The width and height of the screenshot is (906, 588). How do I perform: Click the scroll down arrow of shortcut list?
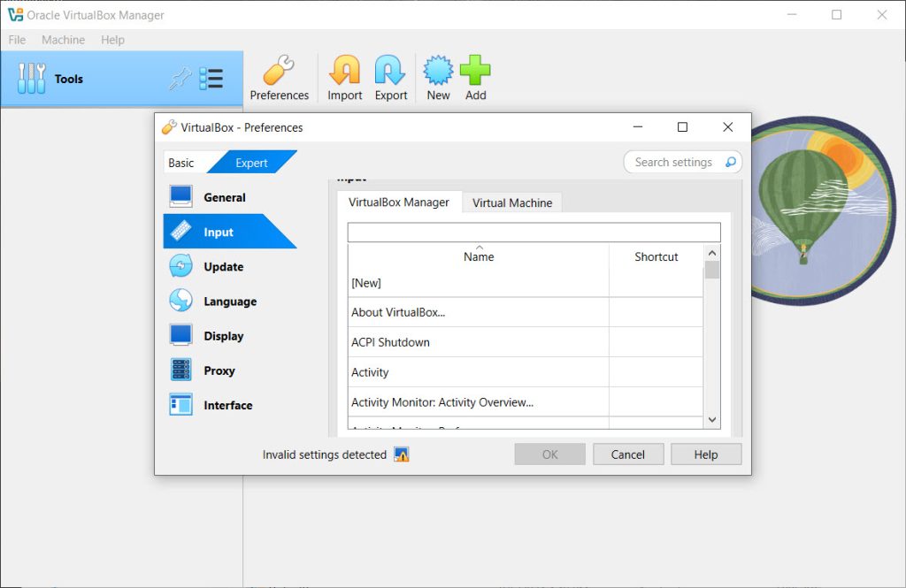point(712,420)
